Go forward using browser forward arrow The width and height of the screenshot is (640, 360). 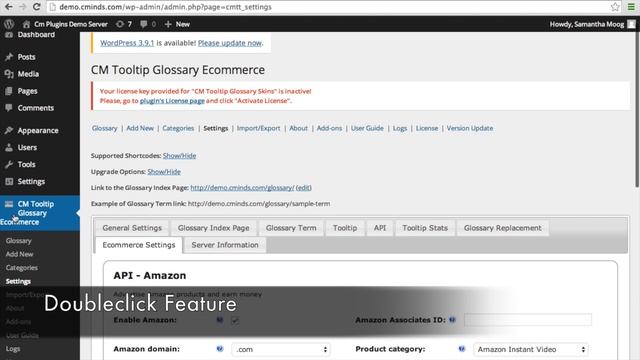pos(22,7)
